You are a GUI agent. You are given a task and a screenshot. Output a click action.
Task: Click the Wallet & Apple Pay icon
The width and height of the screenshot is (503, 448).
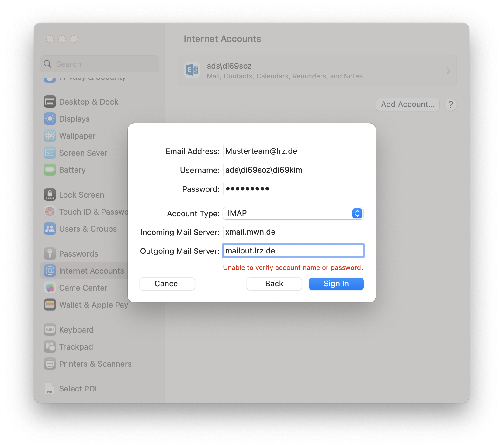[x=50, y=305]
